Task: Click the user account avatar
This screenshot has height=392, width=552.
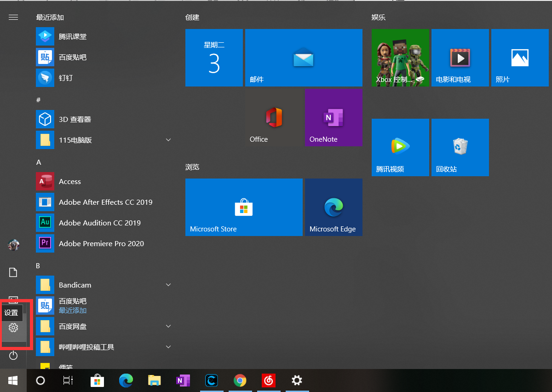Action: point(13,245)
